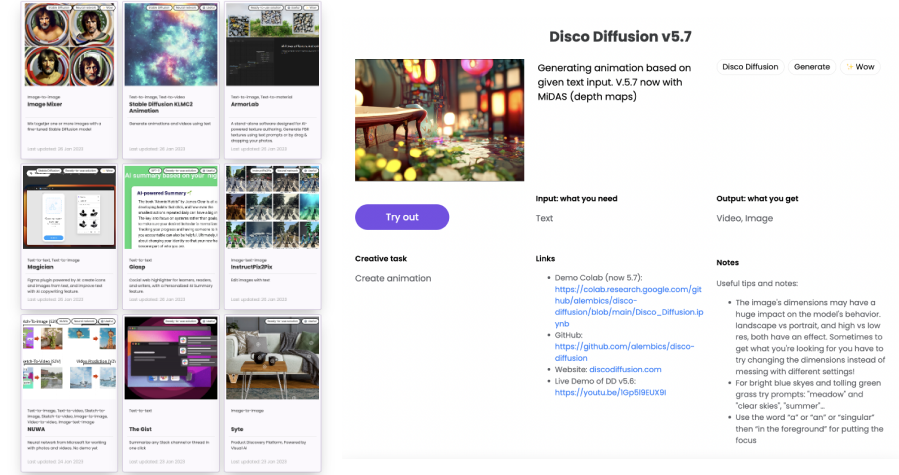This screenshot has height=475, width=899.
Task: Open the ArmorLab card thumbnail
Action: (272, 44)
